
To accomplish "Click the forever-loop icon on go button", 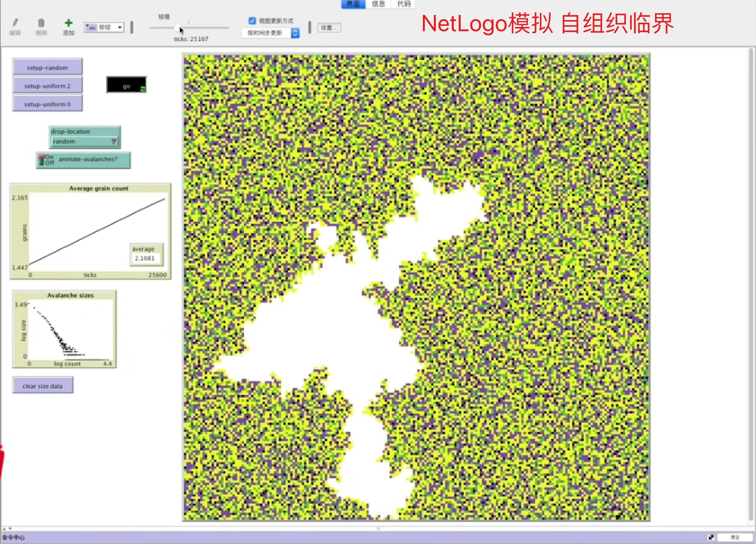I will (143, 89).
